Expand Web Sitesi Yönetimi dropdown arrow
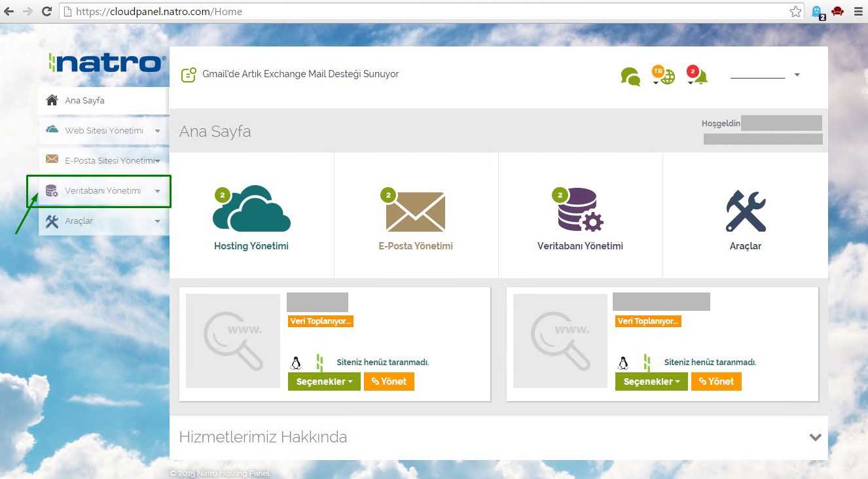868x479 pixels. click(x=157, y=131)
